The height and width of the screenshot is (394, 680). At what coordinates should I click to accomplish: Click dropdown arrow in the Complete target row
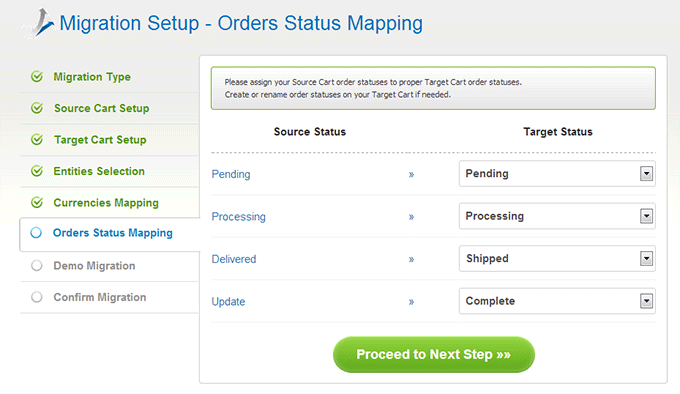(x=646, y=301)
